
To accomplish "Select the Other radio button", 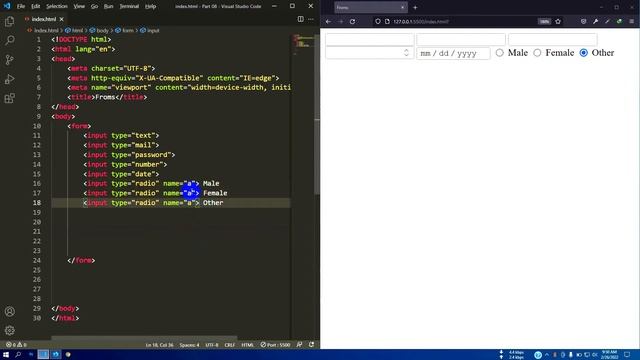I will [584, 53].
